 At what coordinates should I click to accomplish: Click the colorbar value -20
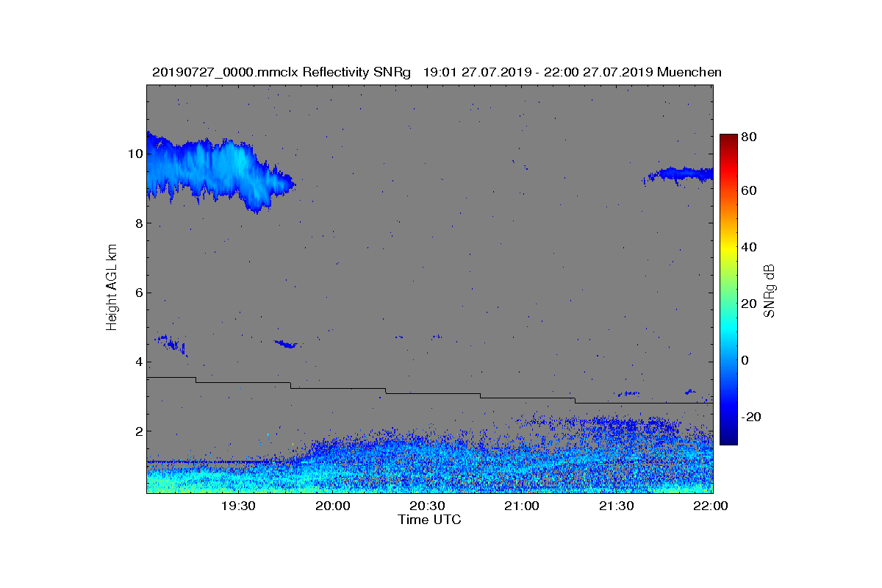(752, 417)
